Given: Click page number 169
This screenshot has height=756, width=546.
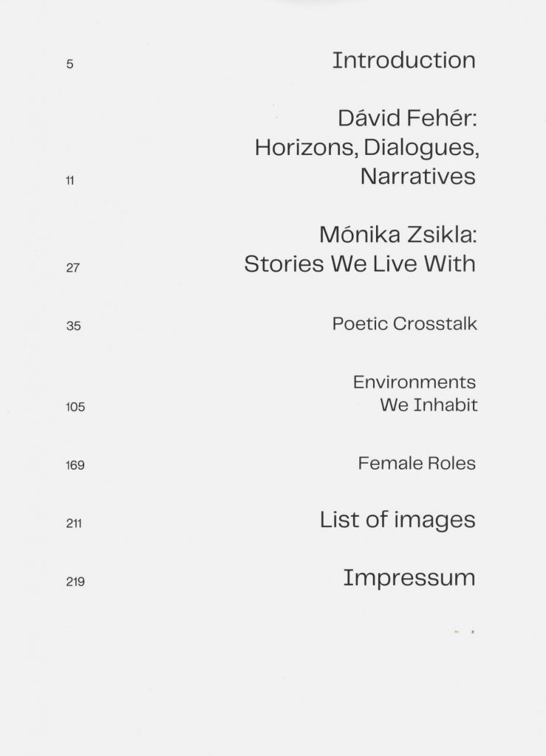Looking at the screenshot, I should pyautogui.click(x=75, y=466).
